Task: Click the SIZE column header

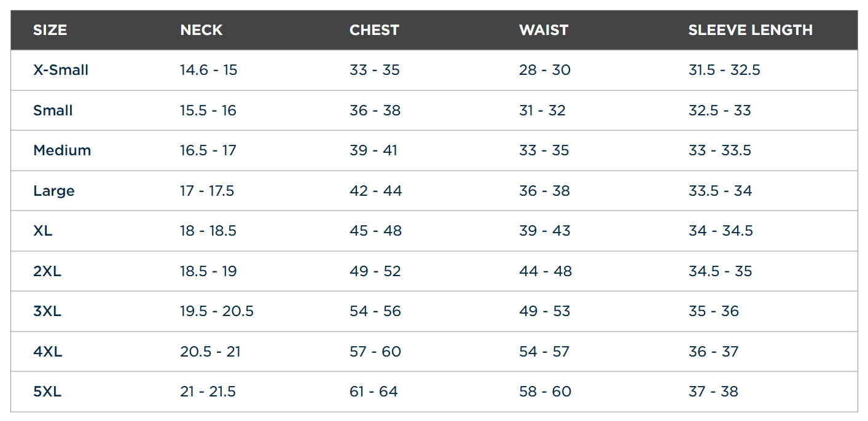Action: [50, 30]
